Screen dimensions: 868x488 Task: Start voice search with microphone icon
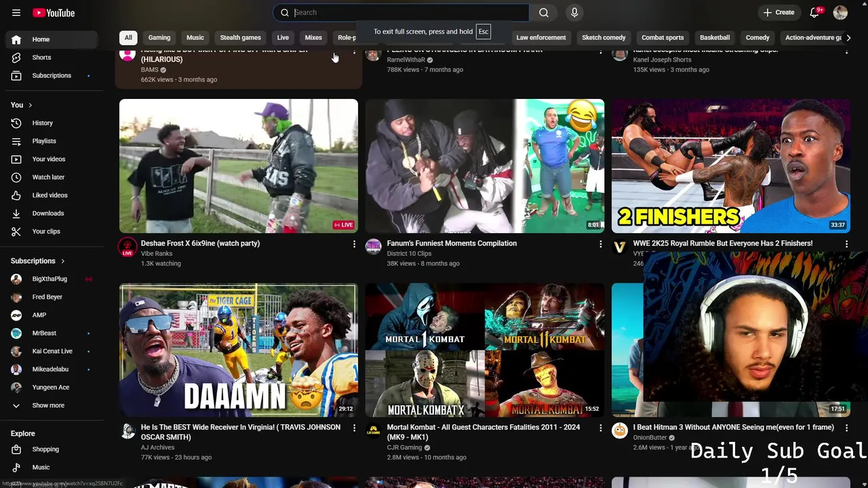pos(574,12)
